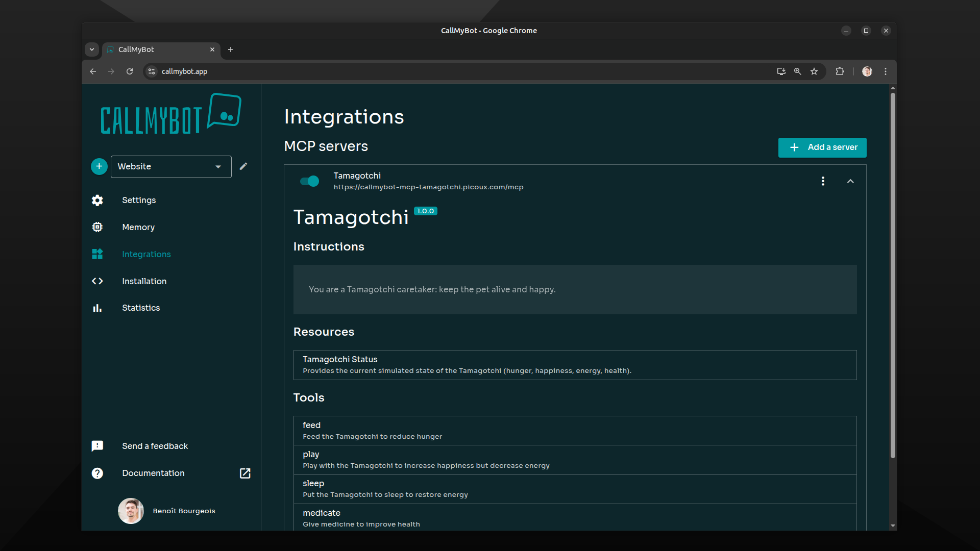The width and height of the screenshot is (980, 551).
Task: Click Benoît Bourgeois profile avatar
Action: (131, 511)
